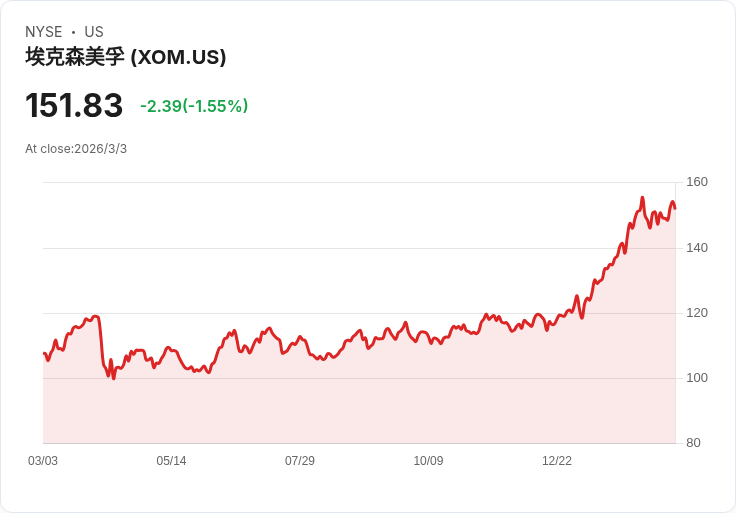Click the NYSE exchange label

(x=44, y=32)
